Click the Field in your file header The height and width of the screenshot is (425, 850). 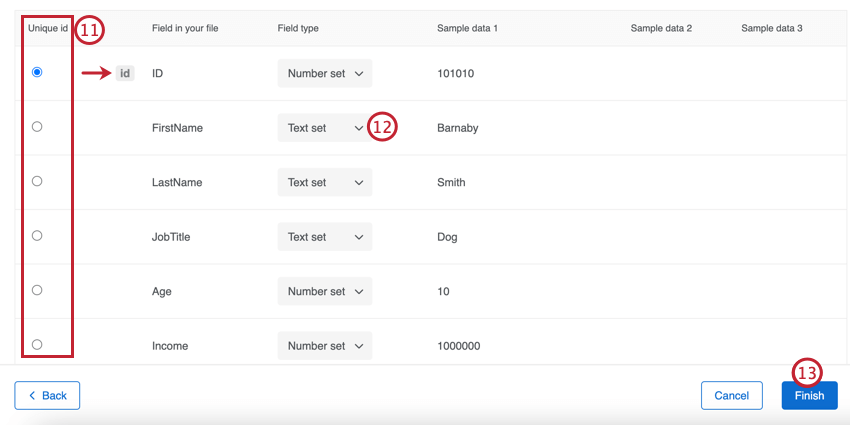185,28
